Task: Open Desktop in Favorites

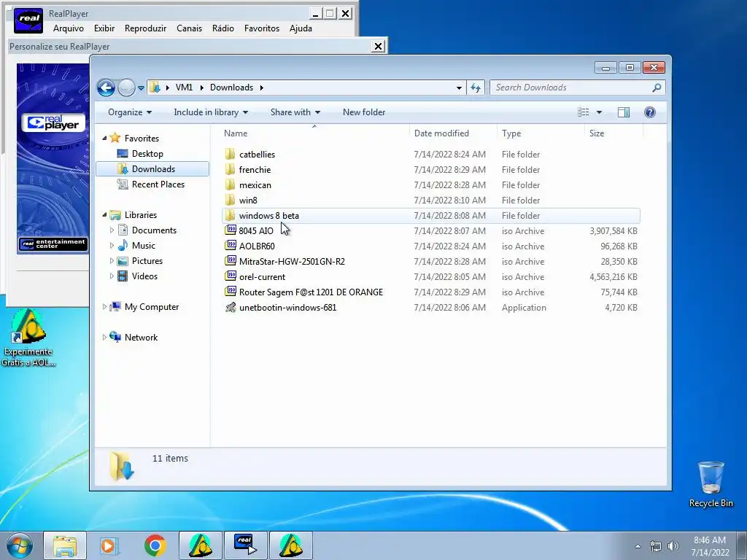Action: coord(147,154)
